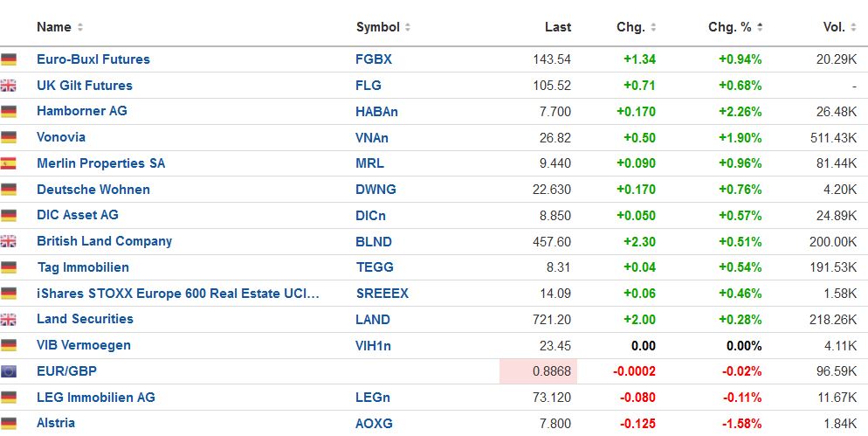Click the UK flag beside British Land Company
The image size is (868, 436).
(10, 241)
